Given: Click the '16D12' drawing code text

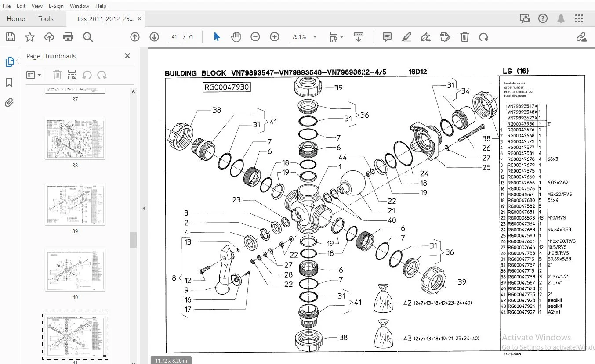Looking at the screenshot, I should point(418,72).
